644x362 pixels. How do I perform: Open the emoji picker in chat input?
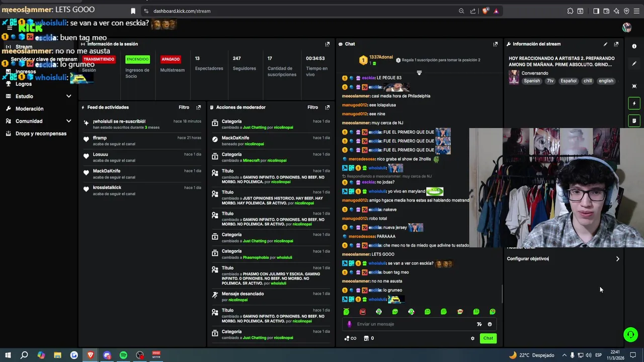point(490,324)
